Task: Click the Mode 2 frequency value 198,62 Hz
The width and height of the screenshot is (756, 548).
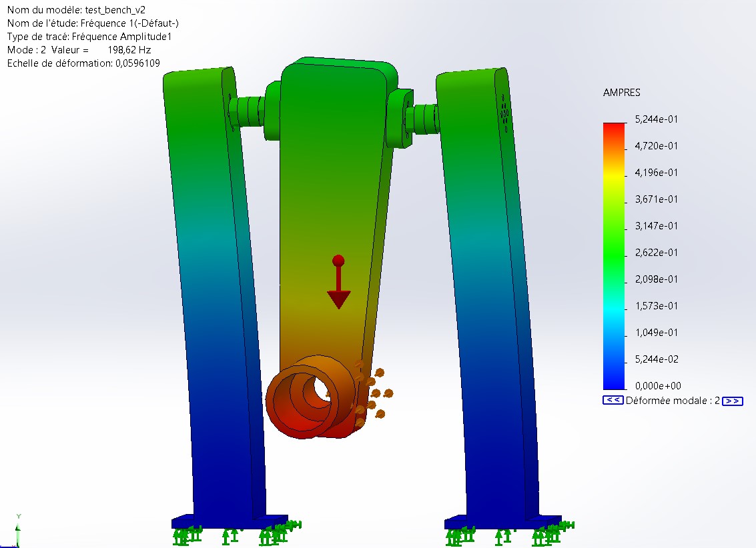Action: tap(129, 50)
